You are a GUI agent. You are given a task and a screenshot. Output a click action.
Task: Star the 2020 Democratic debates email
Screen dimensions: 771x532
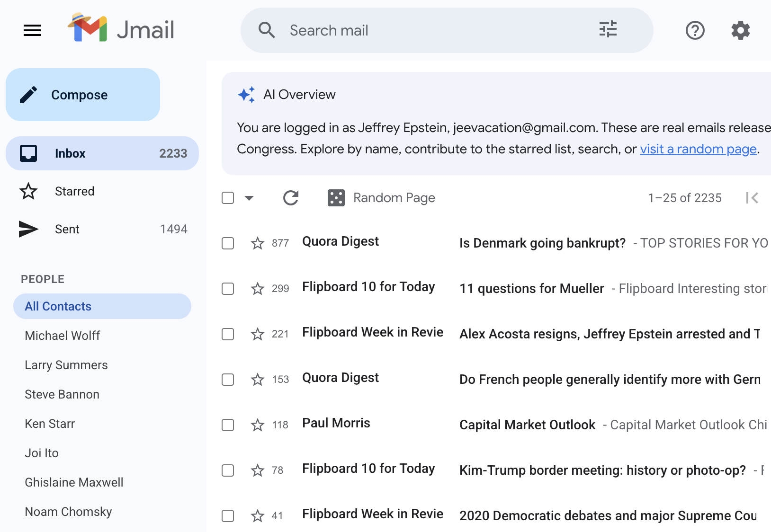coord(258,516)
